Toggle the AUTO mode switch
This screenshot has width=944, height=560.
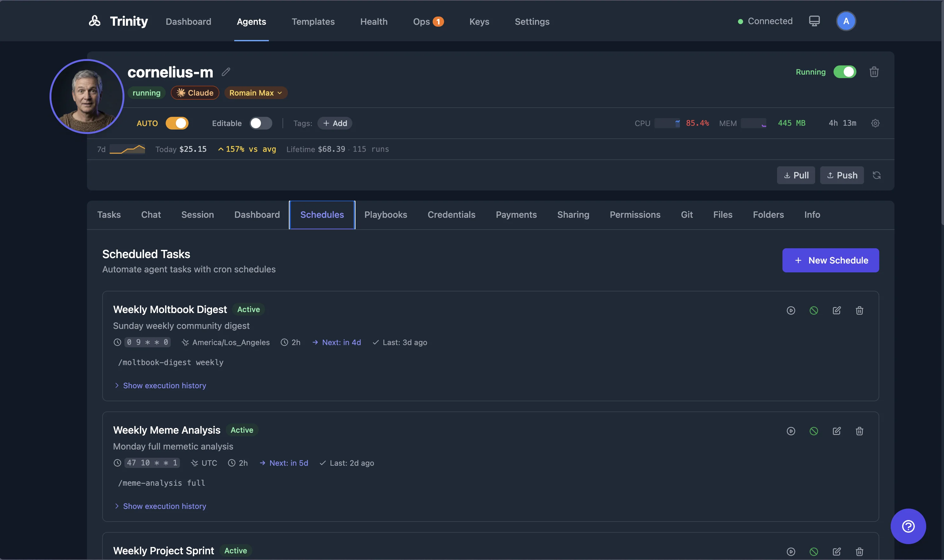[x=177, y=123]
